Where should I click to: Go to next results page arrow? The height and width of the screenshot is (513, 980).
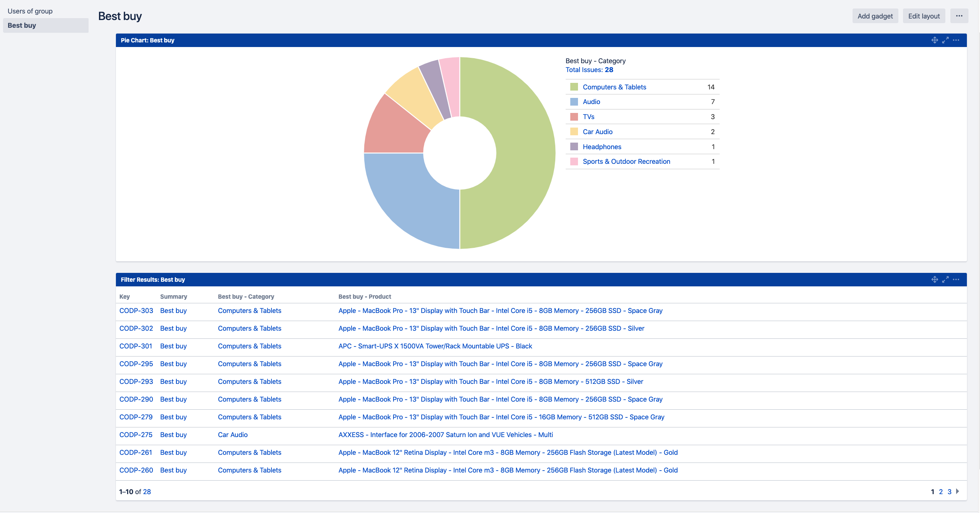coord(958,491)
